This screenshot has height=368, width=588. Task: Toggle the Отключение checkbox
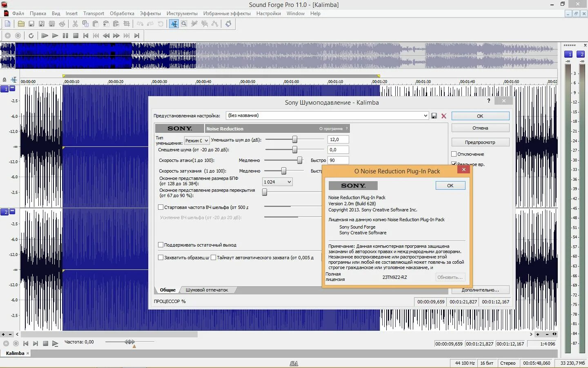point(454,154)
